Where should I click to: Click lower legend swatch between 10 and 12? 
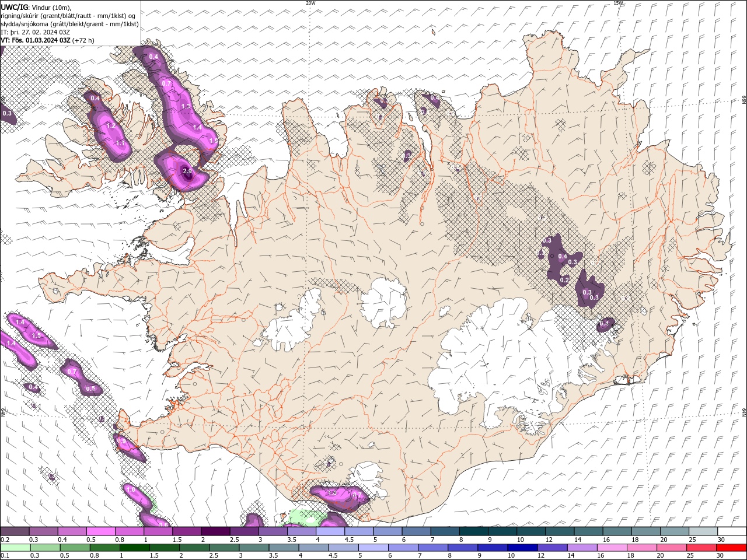coord(522,548)
